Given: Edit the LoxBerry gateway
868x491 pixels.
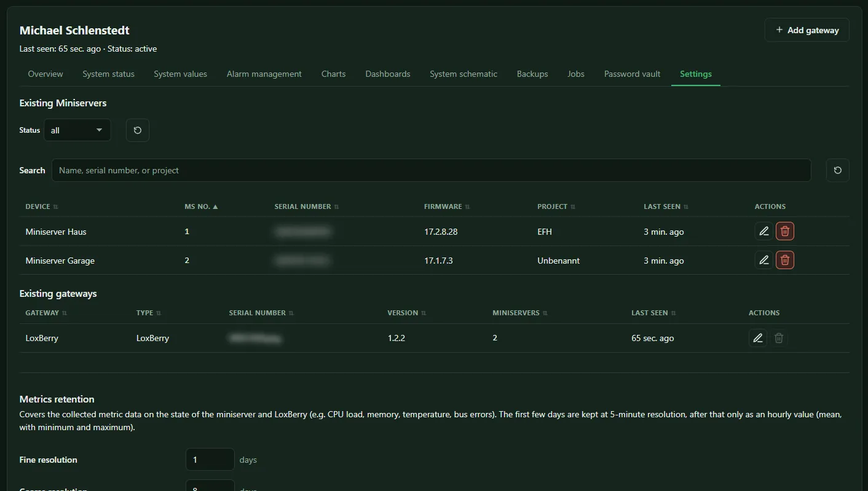Looking at the screenshot, I should [758, 338].
